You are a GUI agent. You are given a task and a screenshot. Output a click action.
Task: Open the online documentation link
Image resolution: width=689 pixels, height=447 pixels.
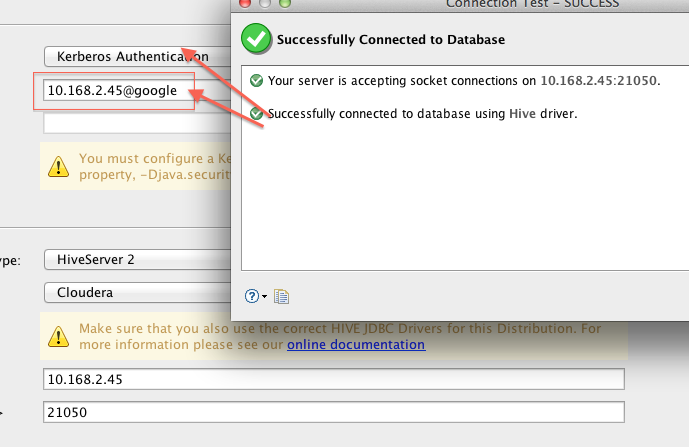click(x=356, y=345)
